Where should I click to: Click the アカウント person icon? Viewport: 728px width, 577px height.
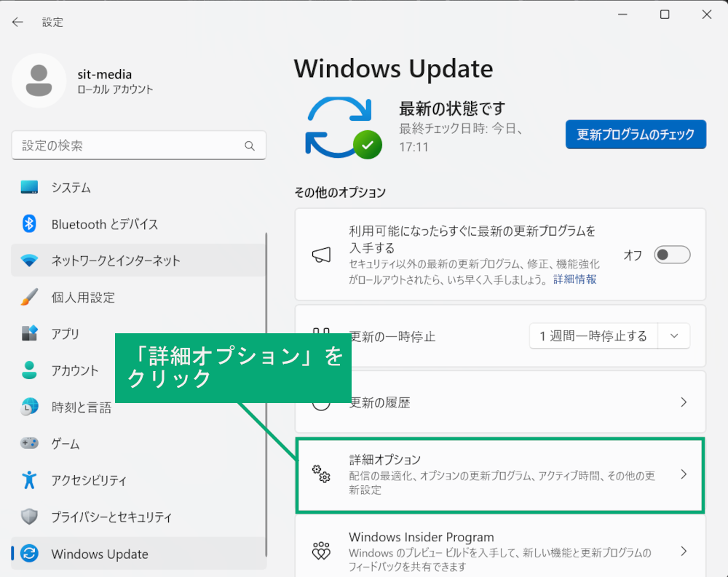click(29, 370)
